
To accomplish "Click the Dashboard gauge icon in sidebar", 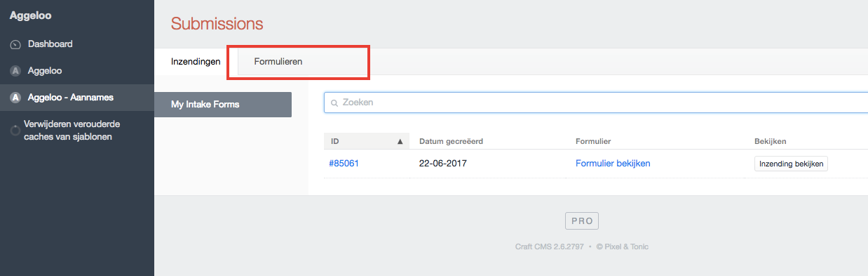I will [15, 44].
